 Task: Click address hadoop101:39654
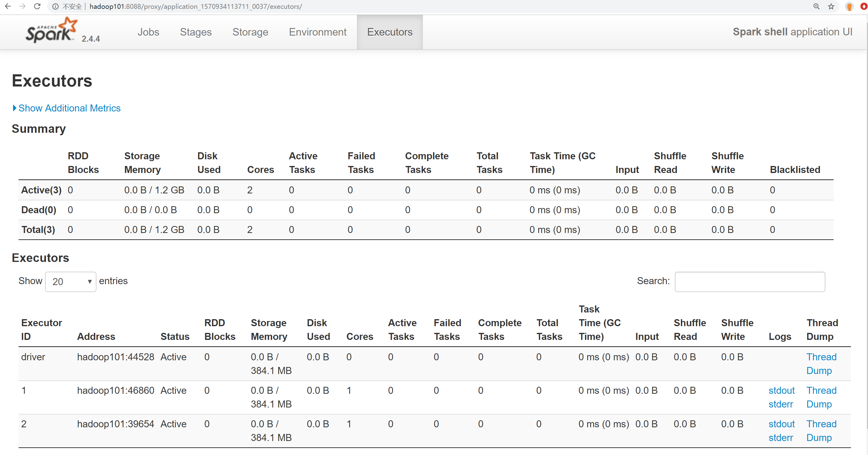point(116,424)
